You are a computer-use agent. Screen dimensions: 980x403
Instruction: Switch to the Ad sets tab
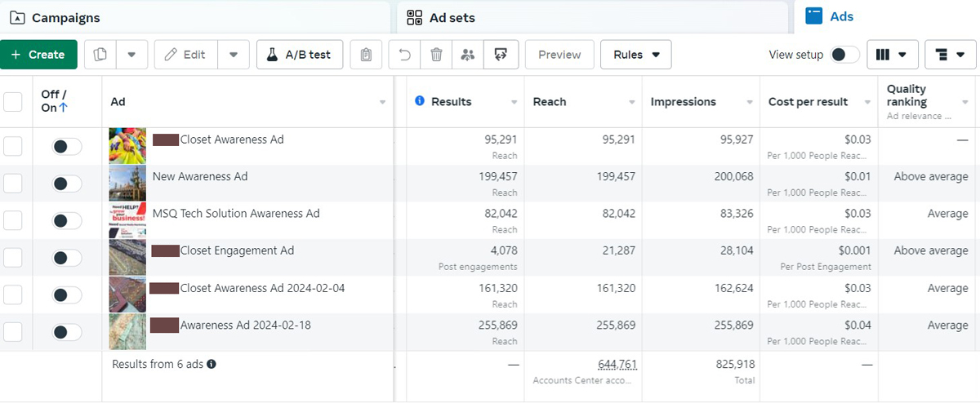(441, 17)
